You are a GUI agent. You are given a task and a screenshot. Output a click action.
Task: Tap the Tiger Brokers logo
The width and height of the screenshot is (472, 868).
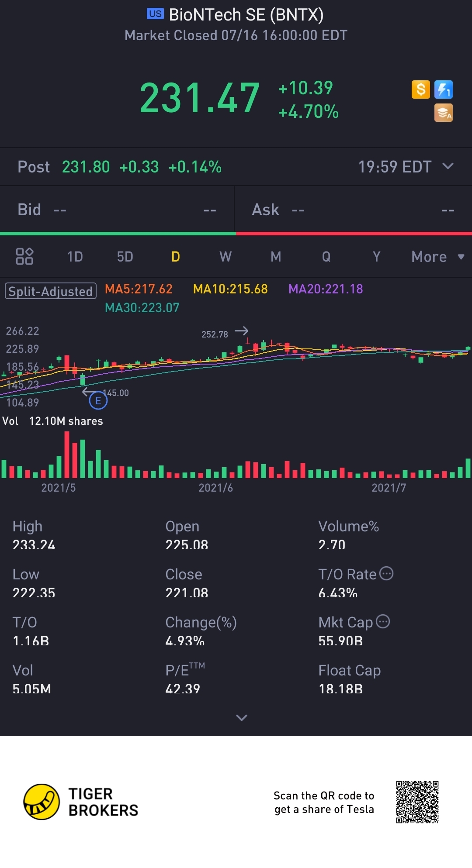[81, 802]
